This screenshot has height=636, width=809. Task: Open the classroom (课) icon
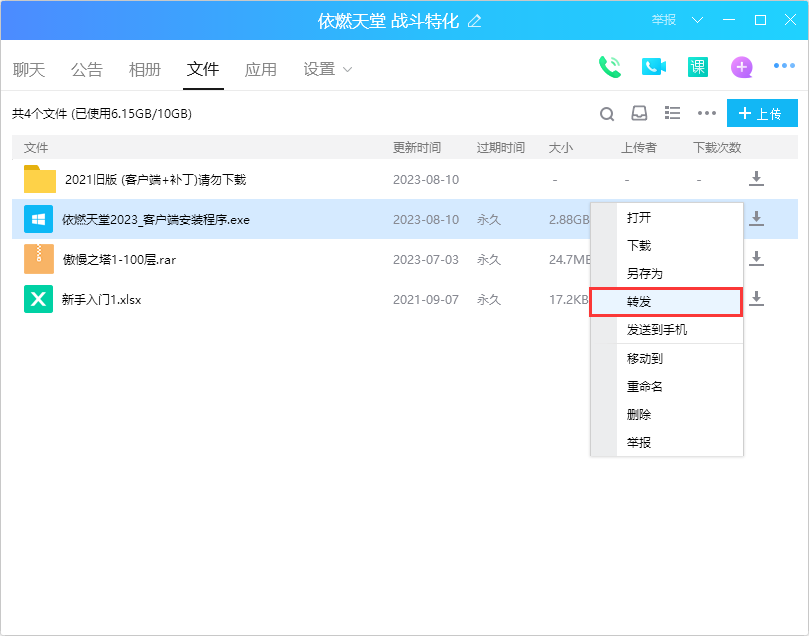(x=697, y=67)
